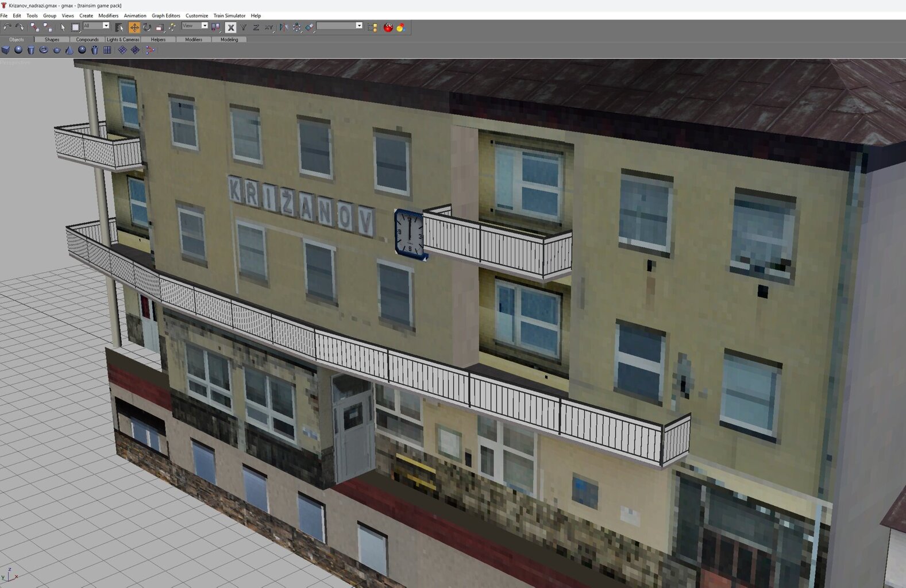Expand the 'View' reference coordinate dropdown
Image resolution: width=906 pixels, height=588 pixels.
(204, 26)
